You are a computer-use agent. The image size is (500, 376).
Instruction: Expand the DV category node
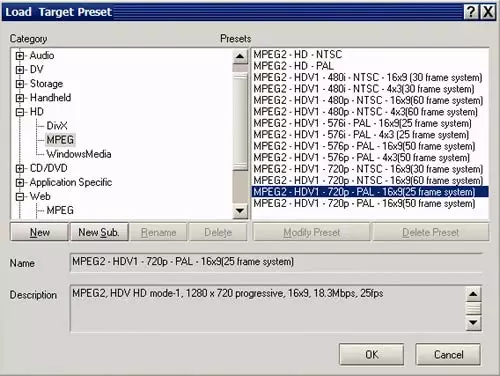[x=20, y=70]
